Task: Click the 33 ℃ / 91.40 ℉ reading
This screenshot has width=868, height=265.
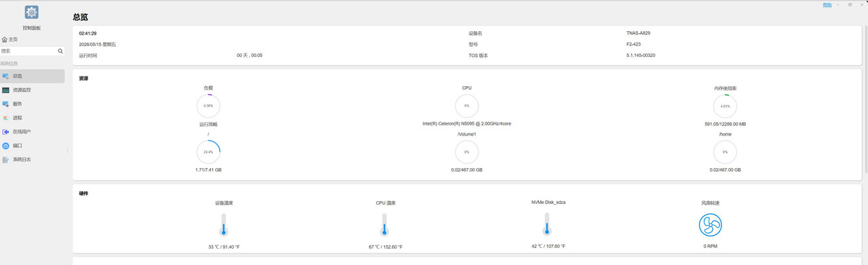Action: pos(224,247)
